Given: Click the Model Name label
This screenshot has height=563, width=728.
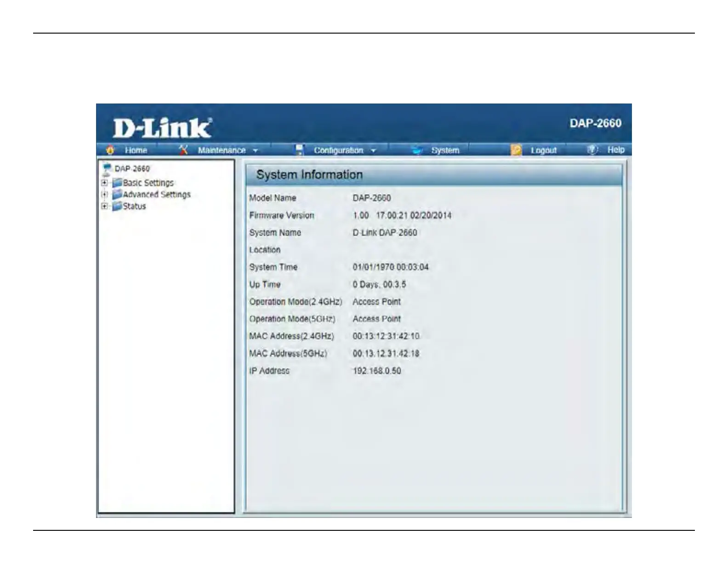Looking at the screenshot, I should pyautogui.click(x=273, y=198).
